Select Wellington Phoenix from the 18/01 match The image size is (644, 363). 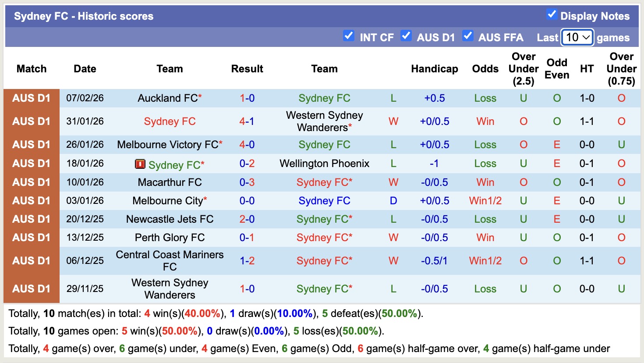[x=324, y=163]
